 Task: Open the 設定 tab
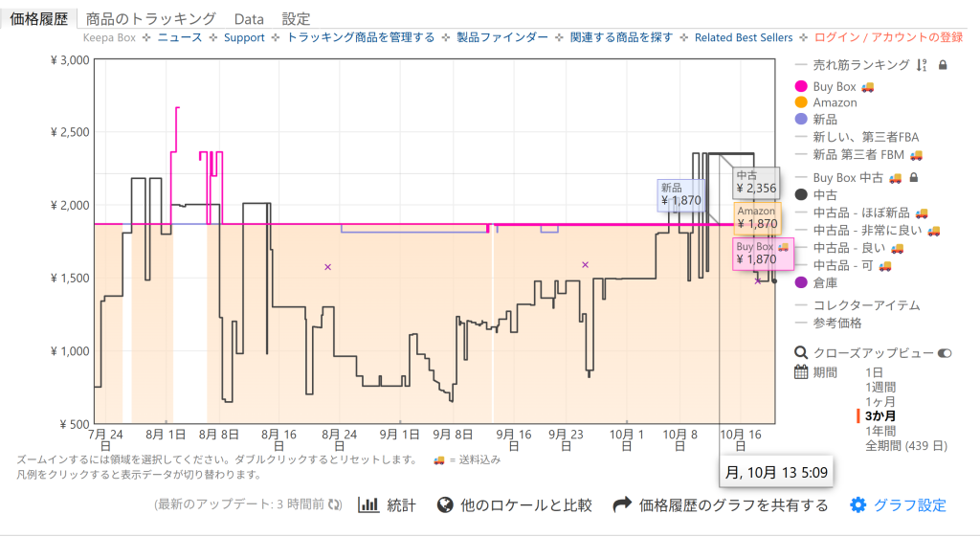coord(296,19)
